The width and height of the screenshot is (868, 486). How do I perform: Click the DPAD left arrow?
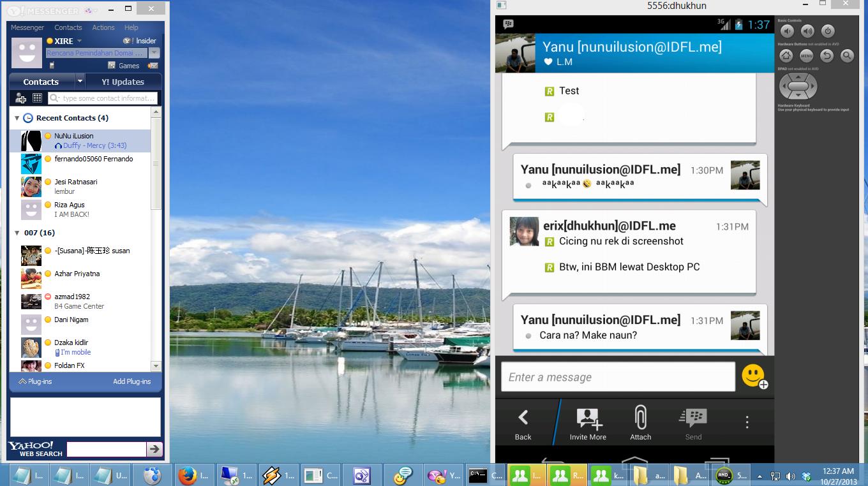click(x=784, y=86)
